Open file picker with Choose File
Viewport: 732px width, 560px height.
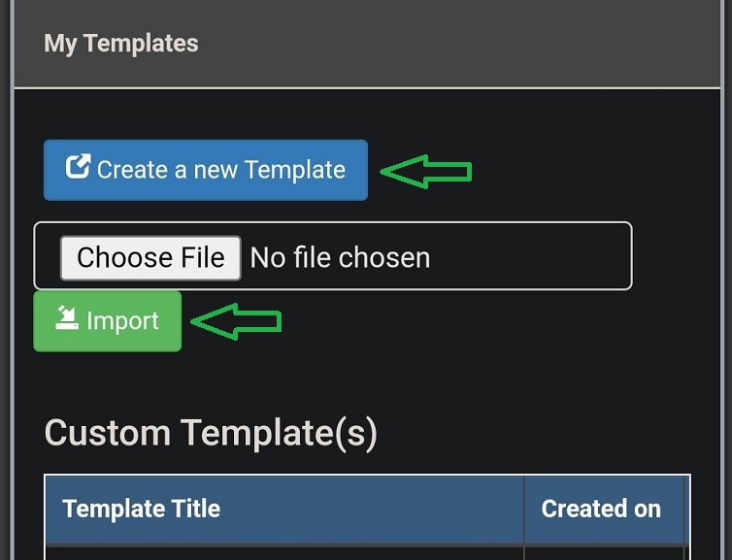[x=150, y=258]
